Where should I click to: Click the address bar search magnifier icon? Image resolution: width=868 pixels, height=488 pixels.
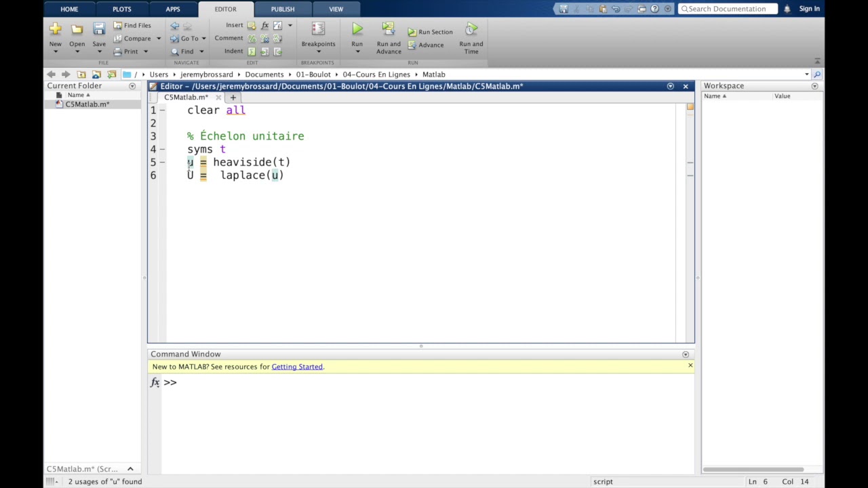[x=817, y=75]
